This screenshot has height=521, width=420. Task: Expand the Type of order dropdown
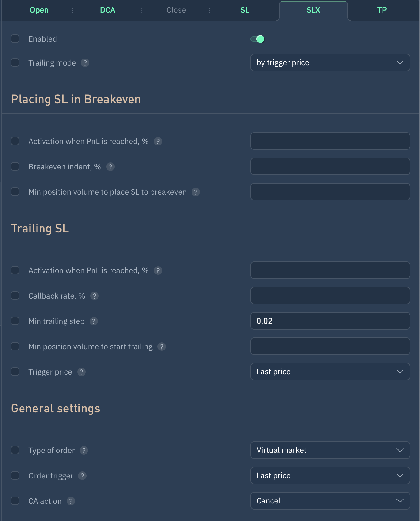point(330,450)
